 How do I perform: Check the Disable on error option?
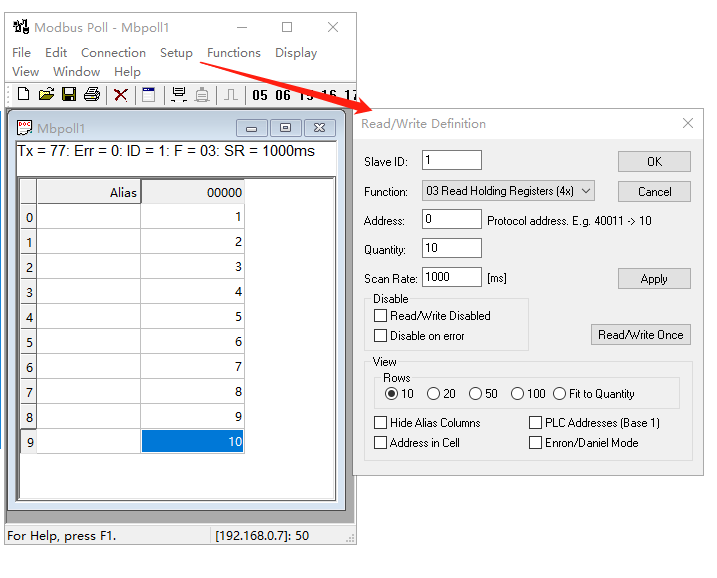coord(380,336)
